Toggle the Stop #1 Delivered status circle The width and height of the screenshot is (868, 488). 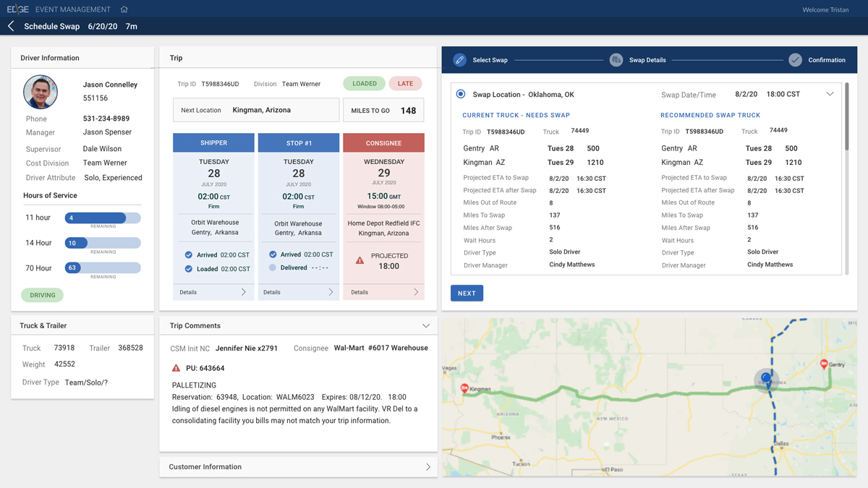coord(273,267)
